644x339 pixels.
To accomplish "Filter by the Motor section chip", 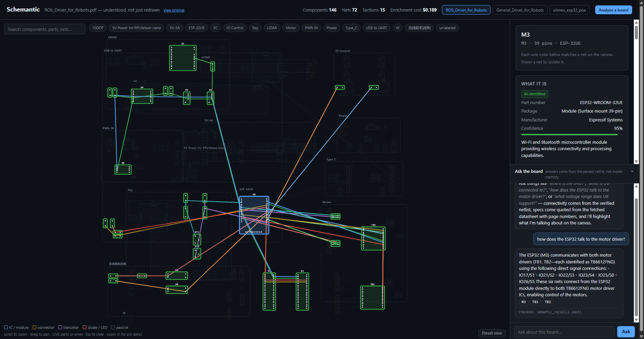I will (291, 28).
